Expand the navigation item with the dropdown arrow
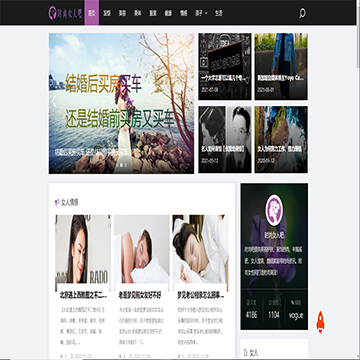 tap(201, 13)
